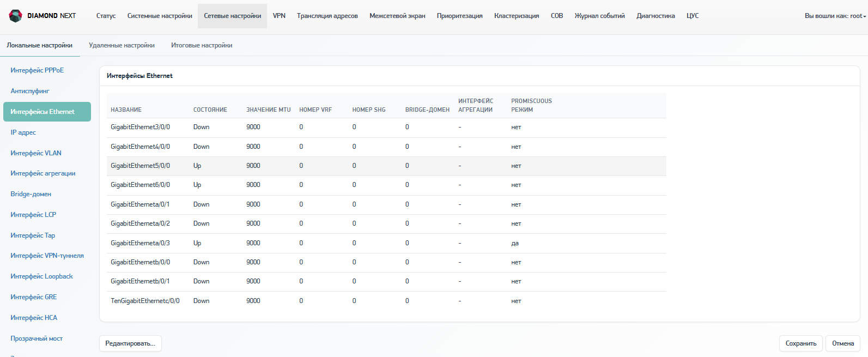
Task: Open Интерфейс GRE sidebar item
Action: (34, 297)
